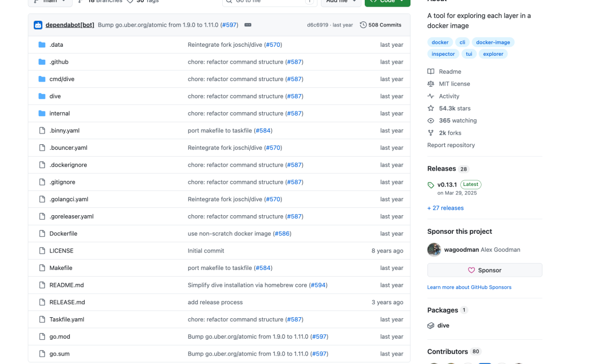Select the explorer topic tag
Screen dimensions: 609x364
(493, 54)
